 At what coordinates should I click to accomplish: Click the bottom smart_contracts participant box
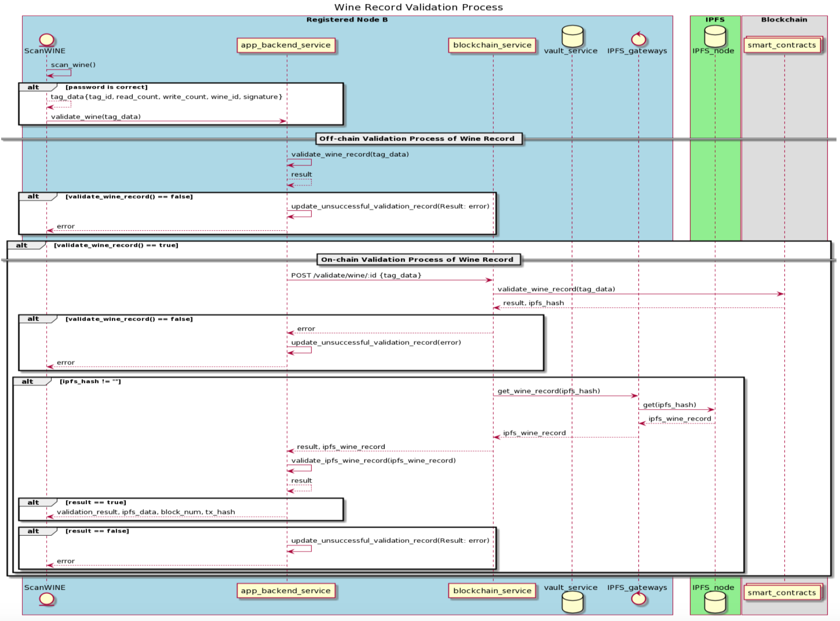[782, 593]
